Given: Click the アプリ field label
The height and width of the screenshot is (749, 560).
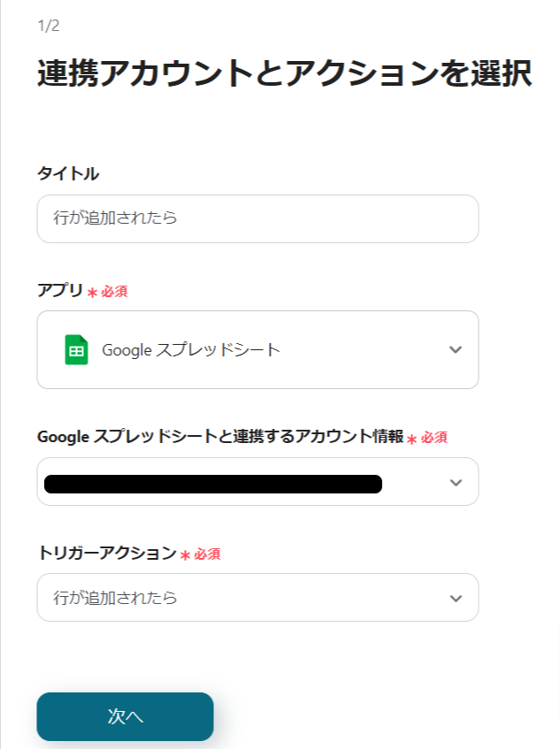Looking at the screenshot, I should tap(59, 291).
